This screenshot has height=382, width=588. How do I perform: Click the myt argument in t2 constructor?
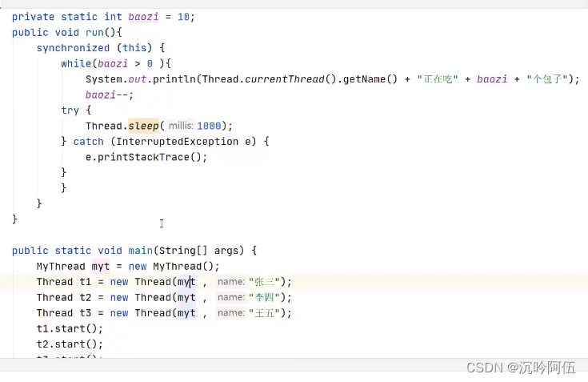point(186,298)
